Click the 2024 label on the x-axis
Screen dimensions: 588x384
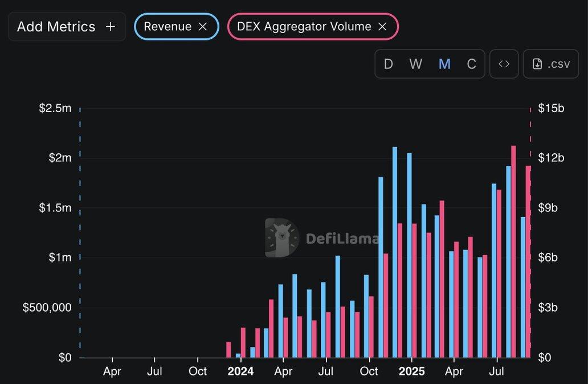240,371
